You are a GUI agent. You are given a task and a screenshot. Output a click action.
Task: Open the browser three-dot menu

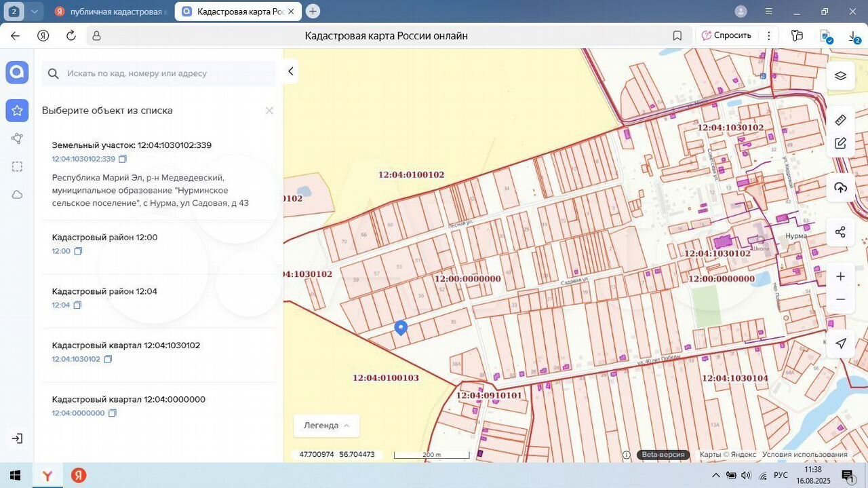769,36
